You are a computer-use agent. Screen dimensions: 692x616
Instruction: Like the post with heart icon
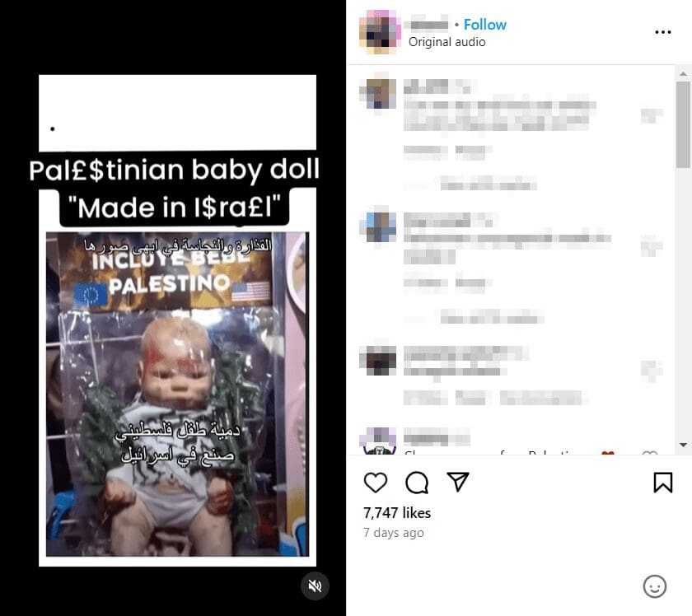coord(376,483)
